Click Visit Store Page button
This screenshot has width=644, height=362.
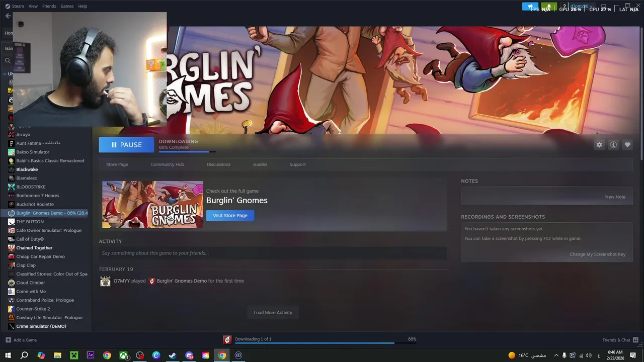click(x=230, y=215)
